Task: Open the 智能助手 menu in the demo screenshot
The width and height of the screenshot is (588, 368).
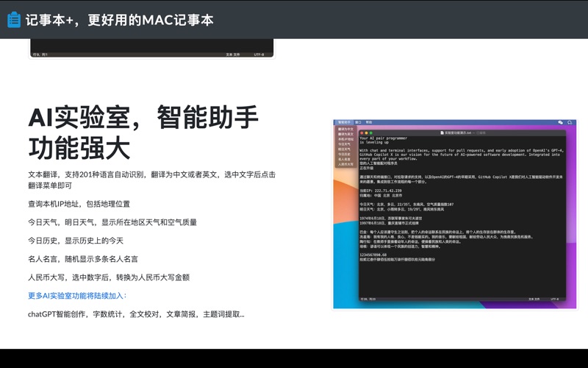Action: click(345, 122)
